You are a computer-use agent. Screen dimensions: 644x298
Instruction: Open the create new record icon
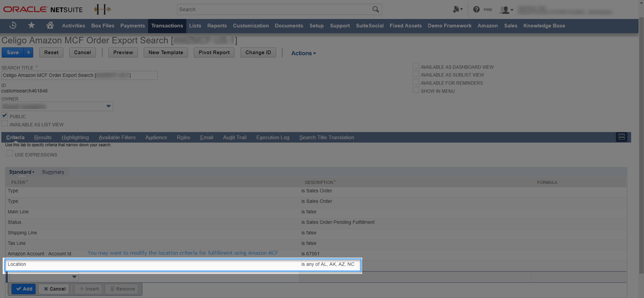[458, 9]
